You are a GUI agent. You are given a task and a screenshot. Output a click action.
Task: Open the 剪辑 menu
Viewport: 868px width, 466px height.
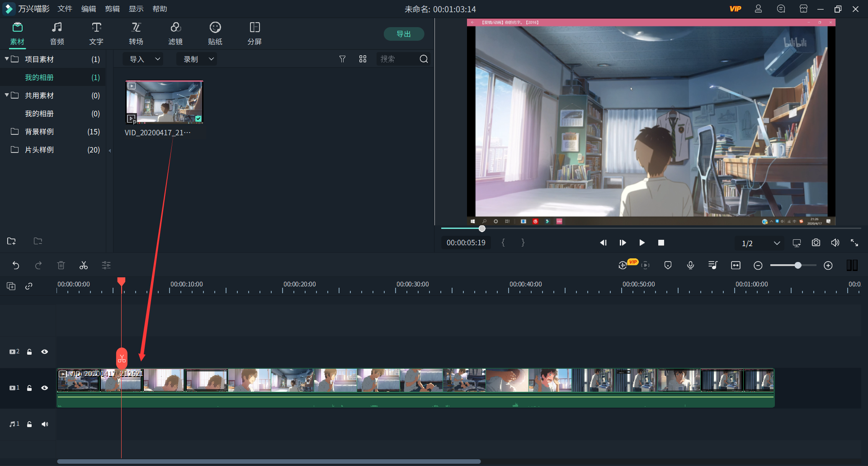click(x=112, y=9)
